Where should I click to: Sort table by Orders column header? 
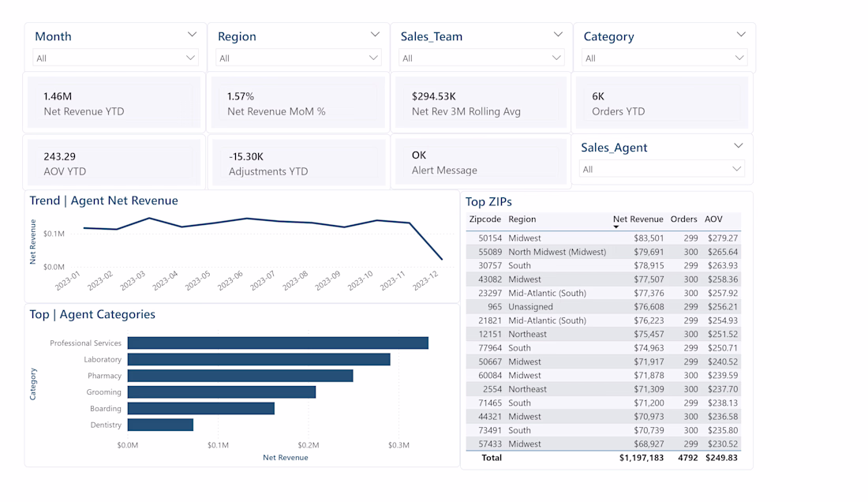point(683,219)
